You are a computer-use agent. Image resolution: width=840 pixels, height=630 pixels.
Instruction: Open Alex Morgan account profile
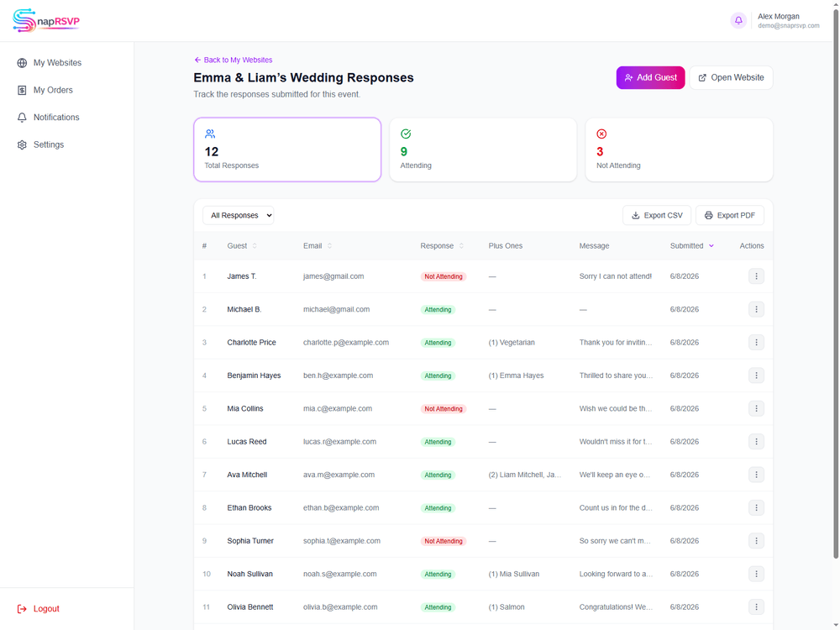[x=788, y=20]
